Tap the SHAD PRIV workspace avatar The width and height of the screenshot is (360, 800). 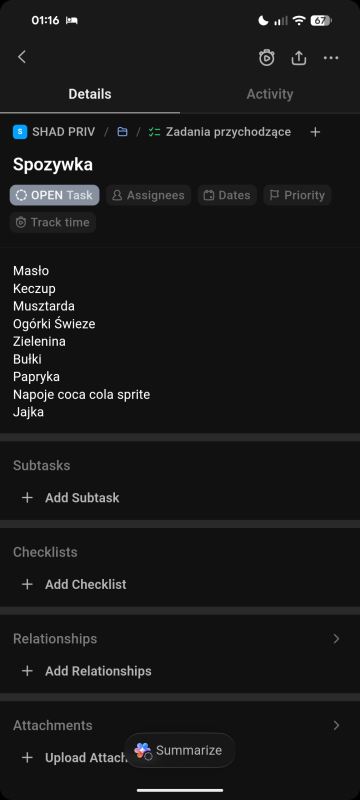pos(20,132)
